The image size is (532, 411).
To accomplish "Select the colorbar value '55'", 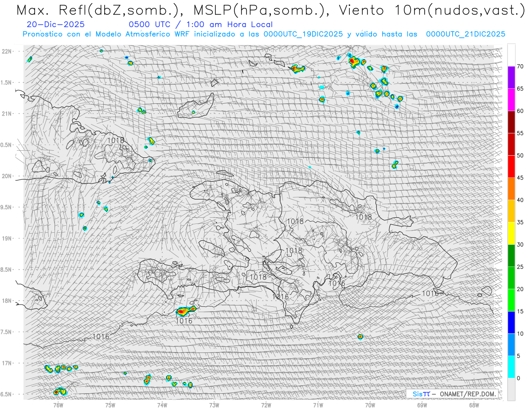I will pyautogui.click(x=520, y=133).
